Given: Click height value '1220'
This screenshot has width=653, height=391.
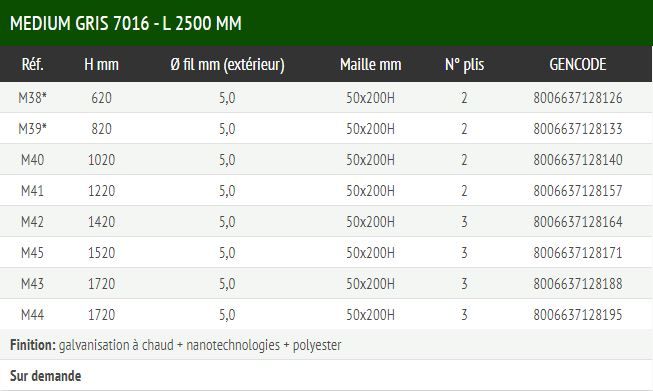Looking at the screenshot, I should [102, 191].
